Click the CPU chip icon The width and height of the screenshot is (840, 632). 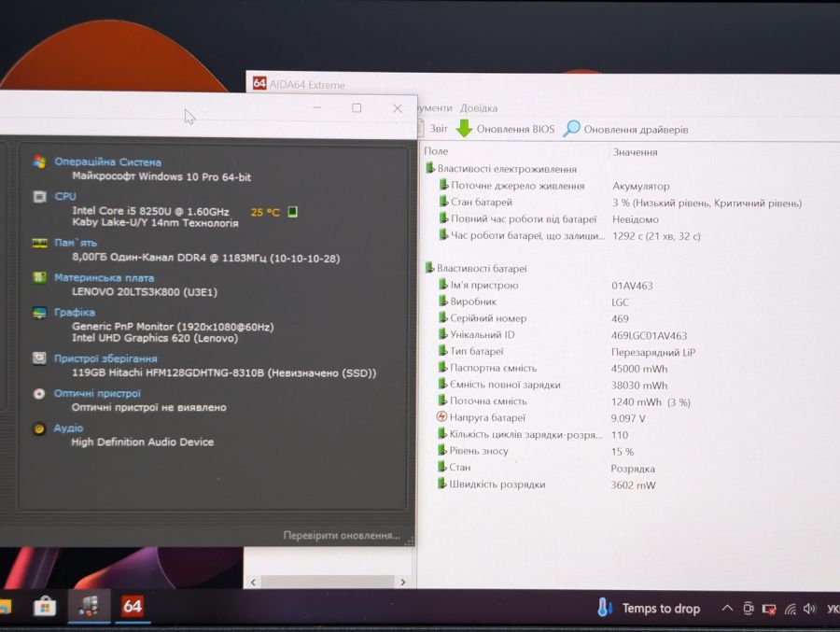pos(39,197)
